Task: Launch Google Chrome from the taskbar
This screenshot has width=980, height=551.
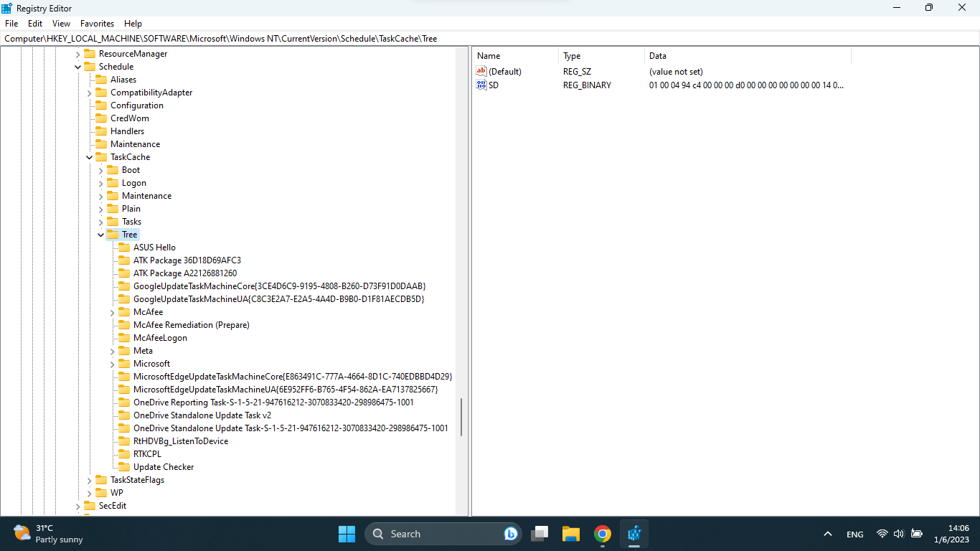Action: click(x=603, y=534)
